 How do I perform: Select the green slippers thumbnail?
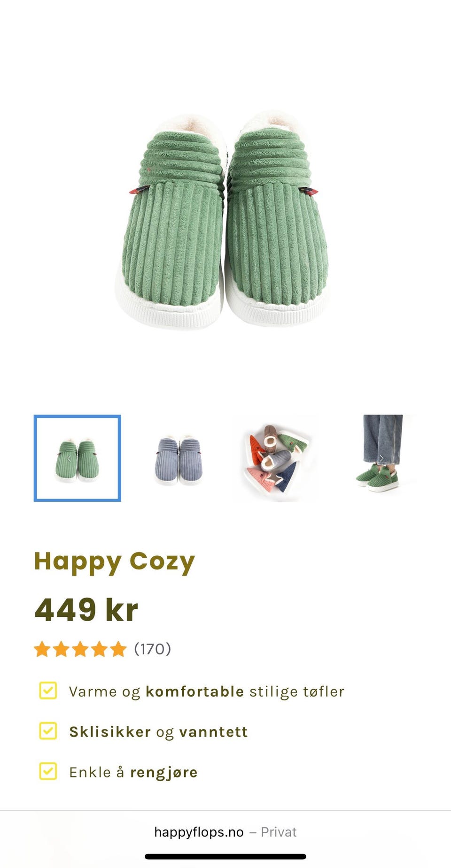78,458
